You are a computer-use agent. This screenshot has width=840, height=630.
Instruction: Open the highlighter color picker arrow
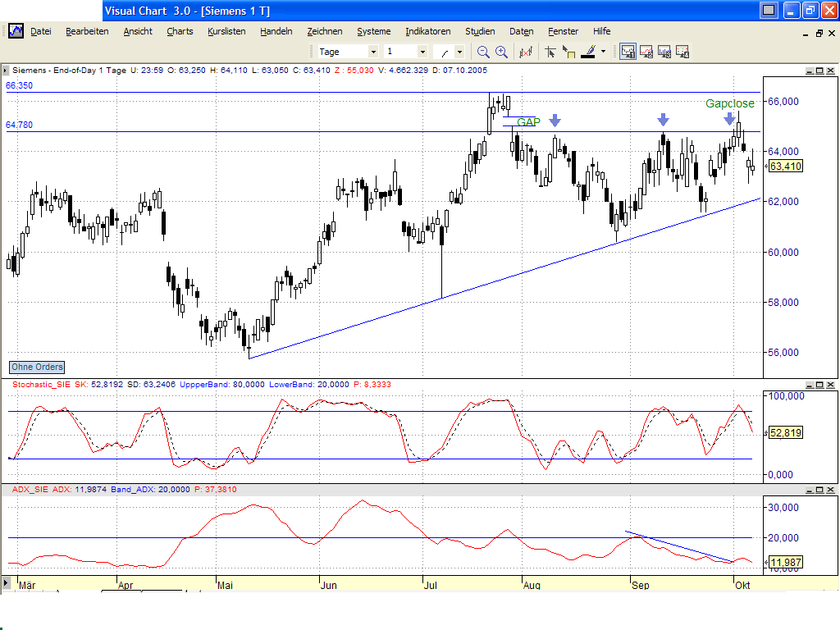(603, 51)
